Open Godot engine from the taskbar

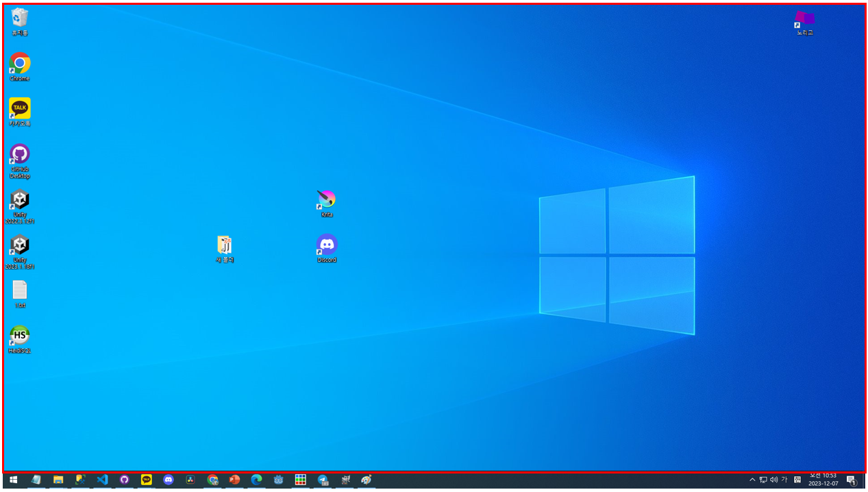[x=278, y=480]
